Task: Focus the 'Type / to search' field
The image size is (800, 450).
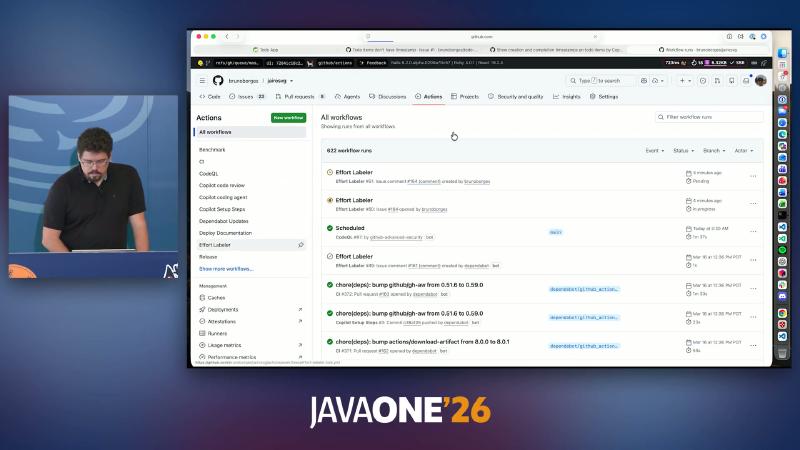Action: (x=600, y=81)
